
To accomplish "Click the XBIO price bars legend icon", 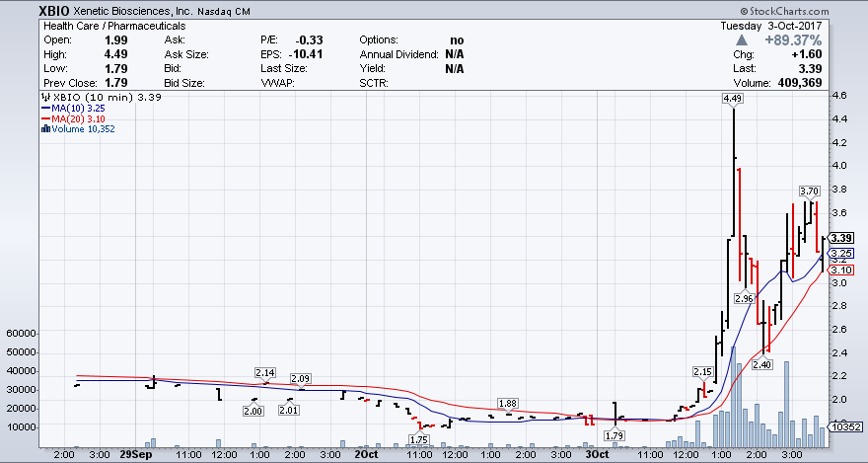I will tap(44, 99).
